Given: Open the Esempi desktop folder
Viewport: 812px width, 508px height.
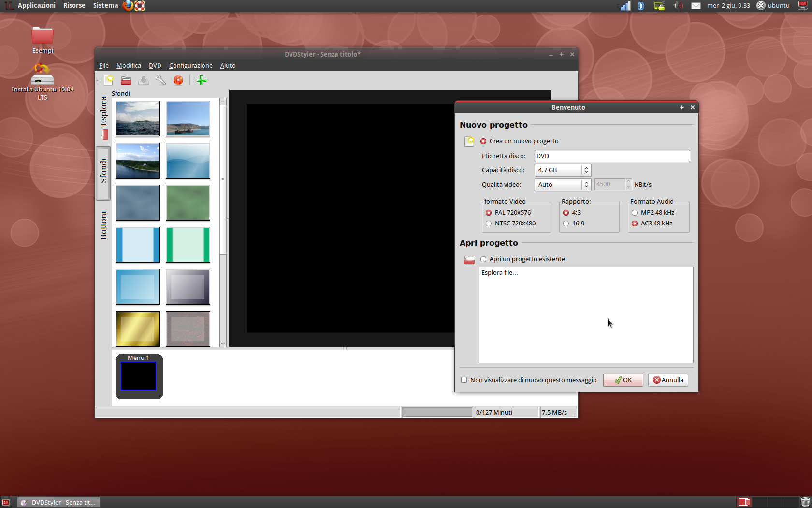Looking at the screenshot, I should [43, 40].
